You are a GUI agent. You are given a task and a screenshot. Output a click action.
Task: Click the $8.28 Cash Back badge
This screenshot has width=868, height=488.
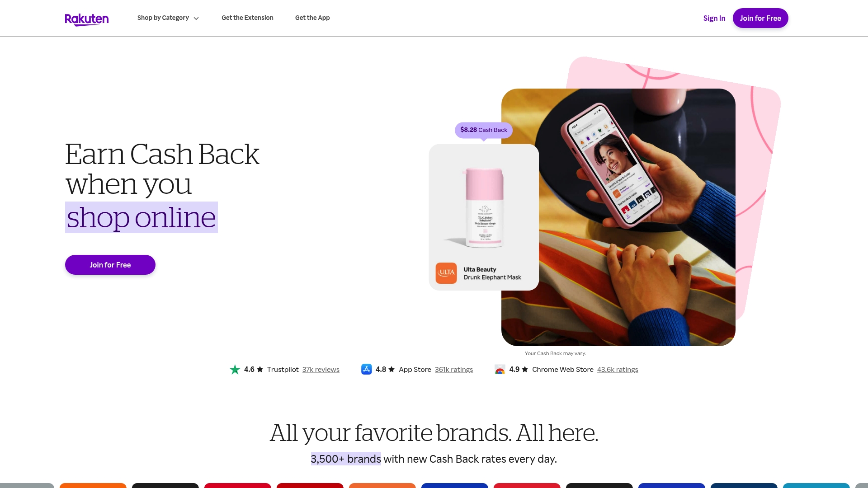[484, 130]
